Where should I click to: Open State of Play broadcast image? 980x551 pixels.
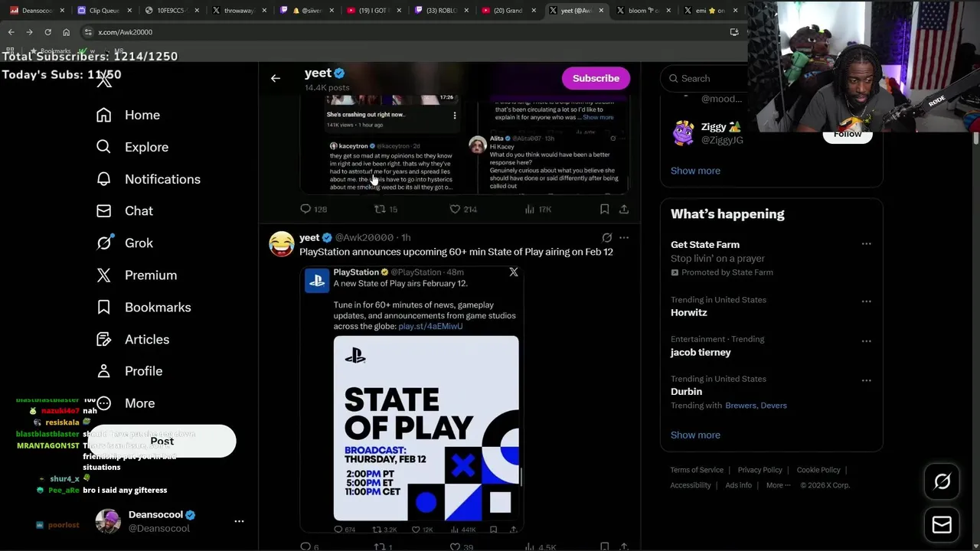(426, 429)
